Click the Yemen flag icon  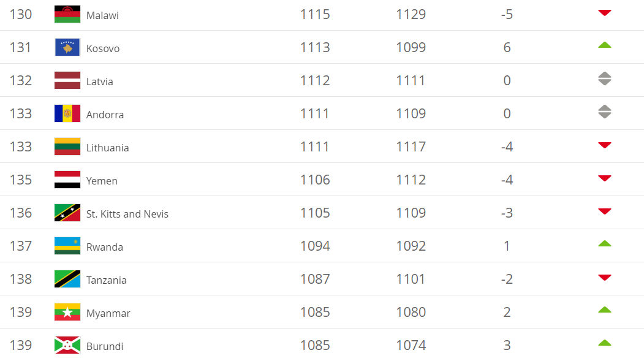coord(67,180)
